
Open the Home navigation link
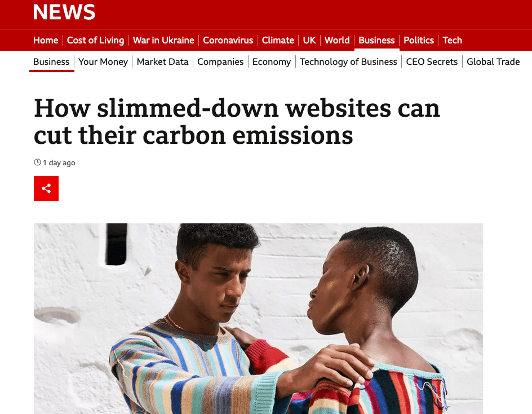click(x=46, y=40)
